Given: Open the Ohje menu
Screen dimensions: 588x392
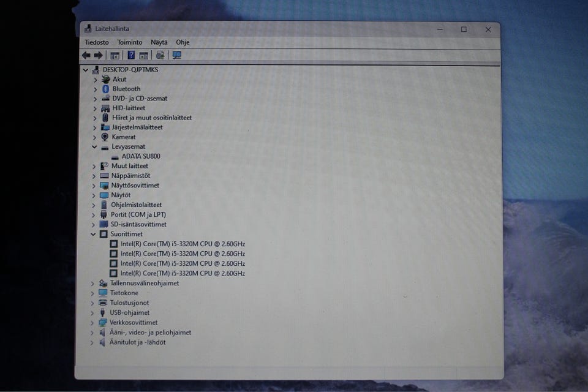Looking at the screenshot, I should tap(183, 42).
